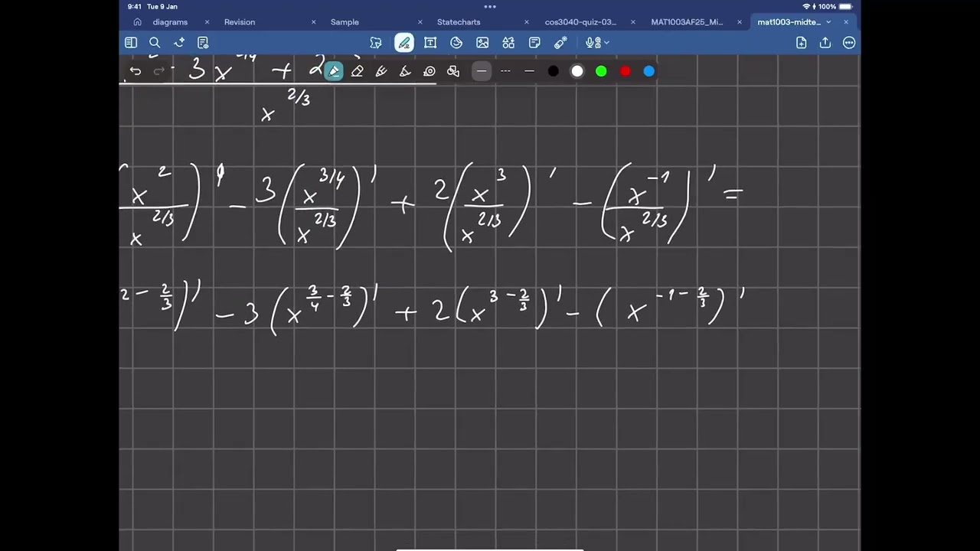Insert an image with picture tool
980x551 pixels.
[482, 43]
